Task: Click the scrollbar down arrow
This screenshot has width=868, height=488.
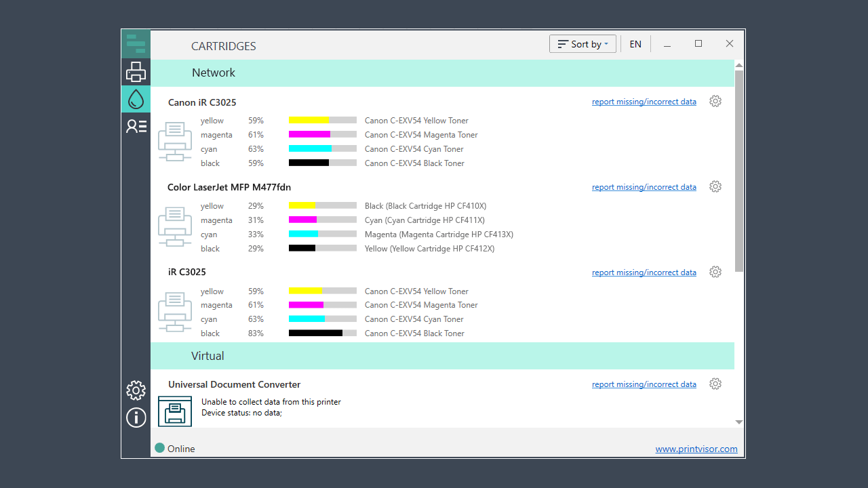Action: 739,422
